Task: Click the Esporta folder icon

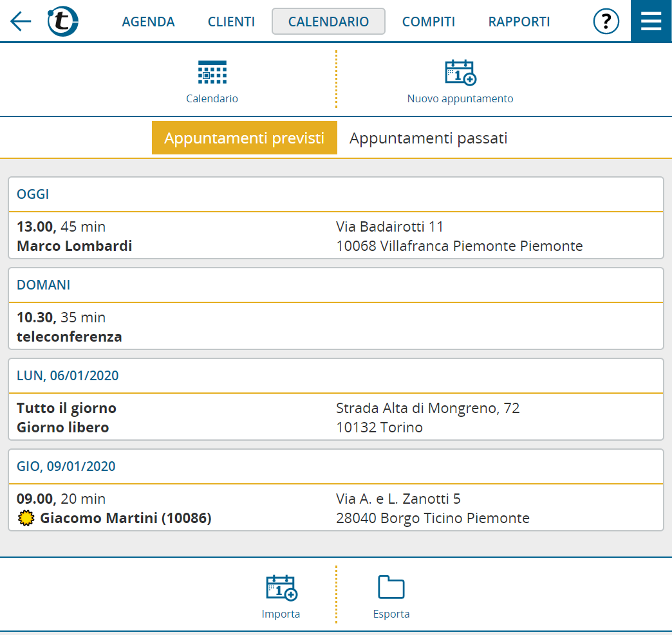Action: click(391, 587)
